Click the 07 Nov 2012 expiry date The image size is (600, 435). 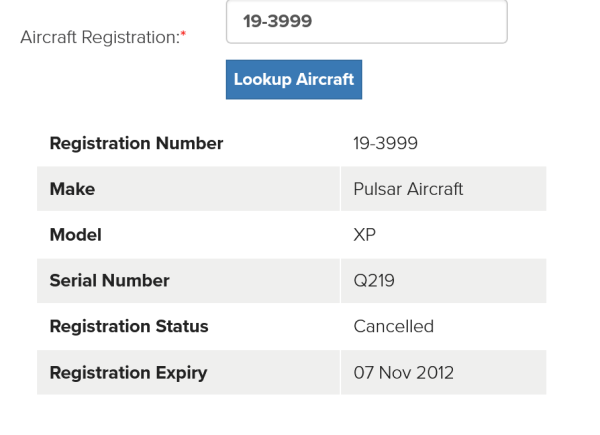403,373
